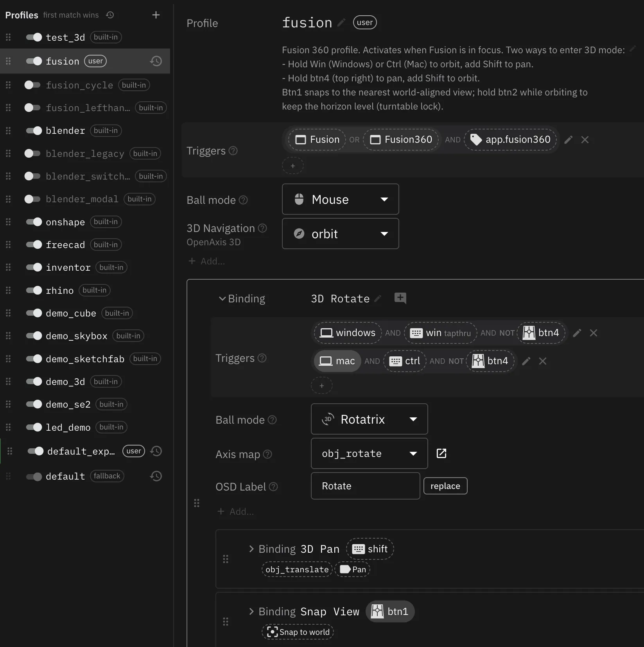The height and width of the screenshot is (647, 644).
Task: Remove profile trigger row with X icon
Action: [585, 140]
